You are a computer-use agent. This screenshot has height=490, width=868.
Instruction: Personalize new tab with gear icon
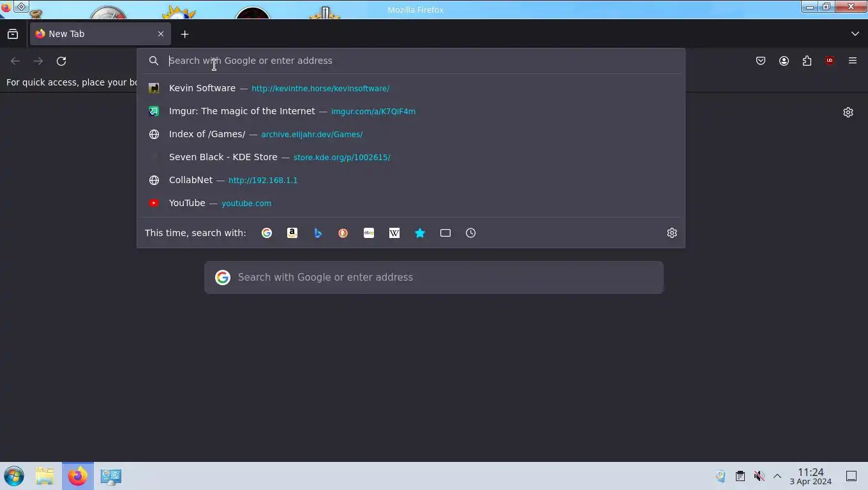point(848,112)
